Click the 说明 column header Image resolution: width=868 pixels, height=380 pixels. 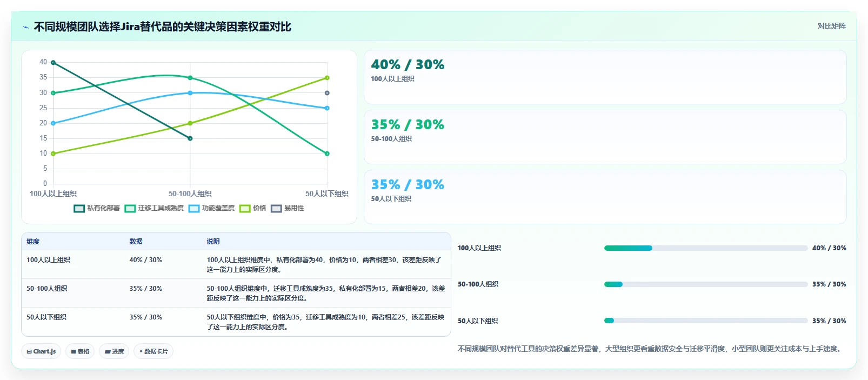click(x=213, y=242)
